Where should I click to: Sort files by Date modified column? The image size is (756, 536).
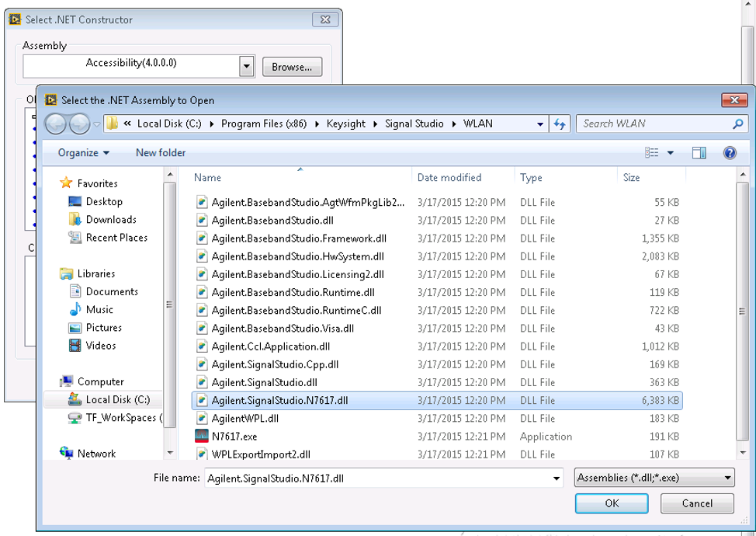point(449,178)
